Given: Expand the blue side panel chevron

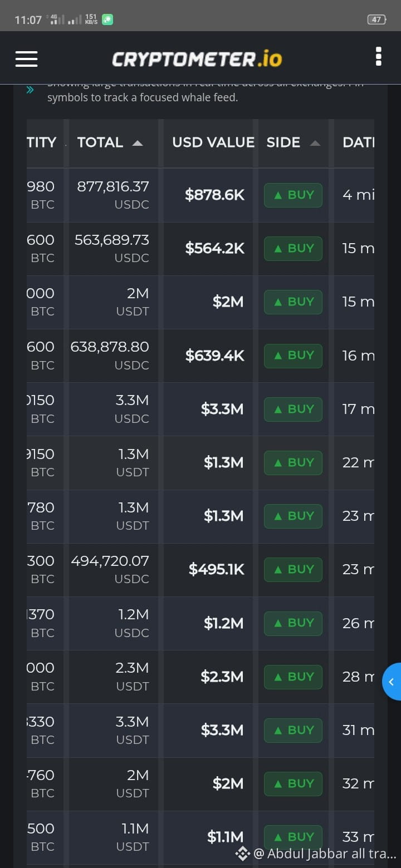Looking at the screenshot, I should pos(392,682).
